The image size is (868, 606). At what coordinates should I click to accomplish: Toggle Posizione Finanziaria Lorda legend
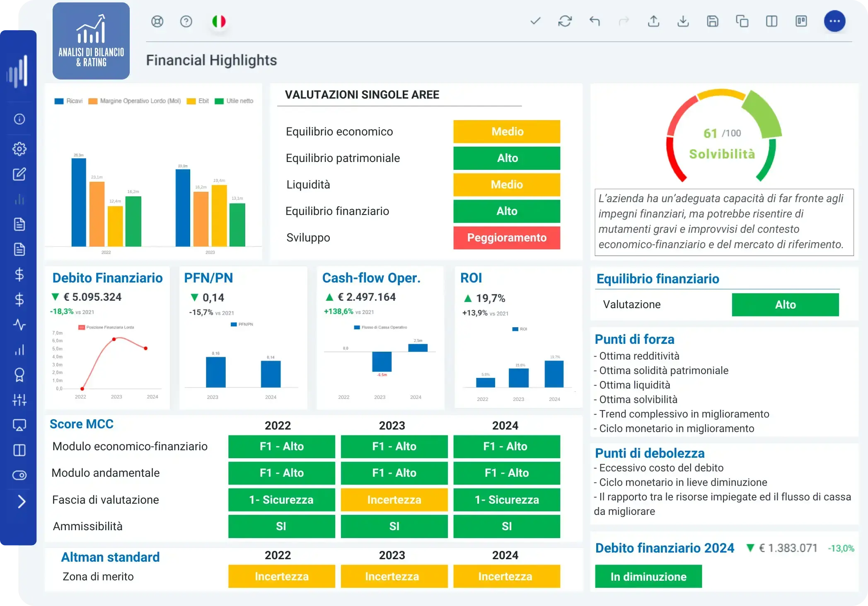point(106,327)
